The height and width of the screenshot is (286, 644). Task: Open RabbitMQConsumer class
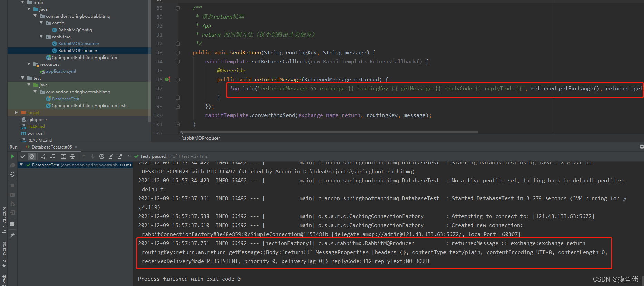click(79, 44)
